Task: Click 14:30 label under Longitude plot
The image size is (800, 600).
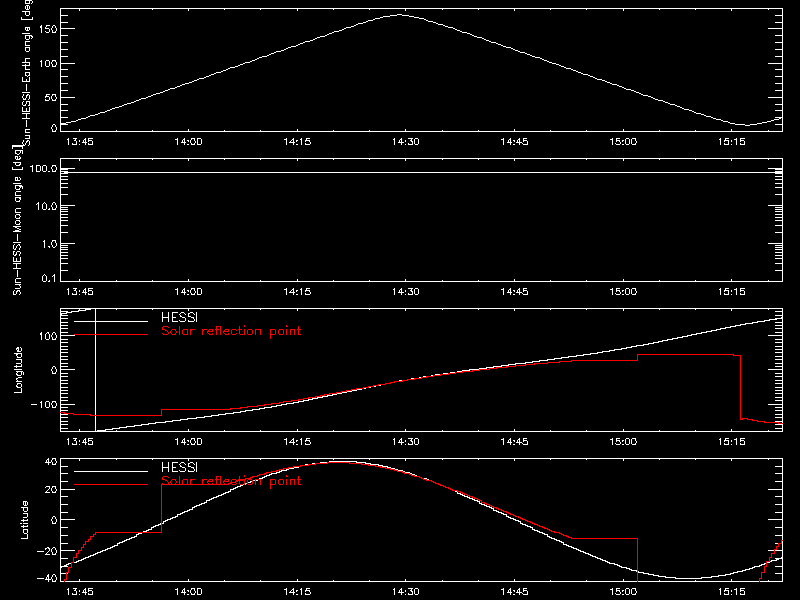Action: pyautogui.click(x=406, y=442)
